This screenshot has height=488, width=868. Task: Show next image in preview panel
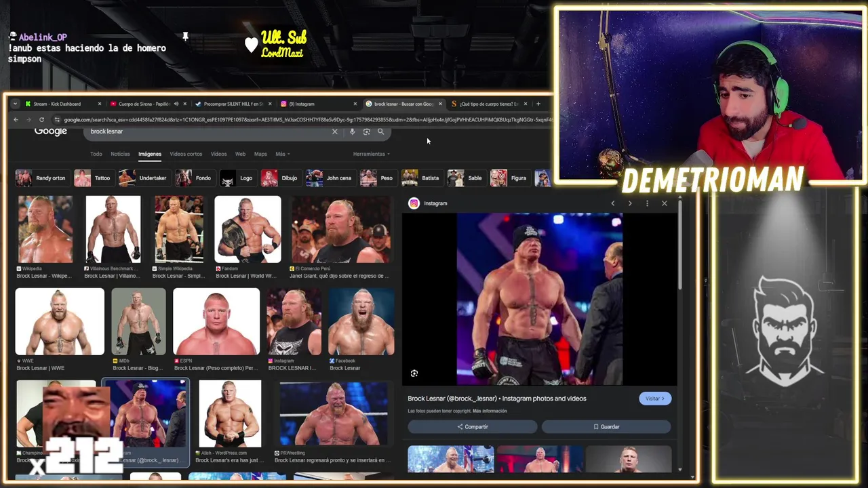point(629,203)
